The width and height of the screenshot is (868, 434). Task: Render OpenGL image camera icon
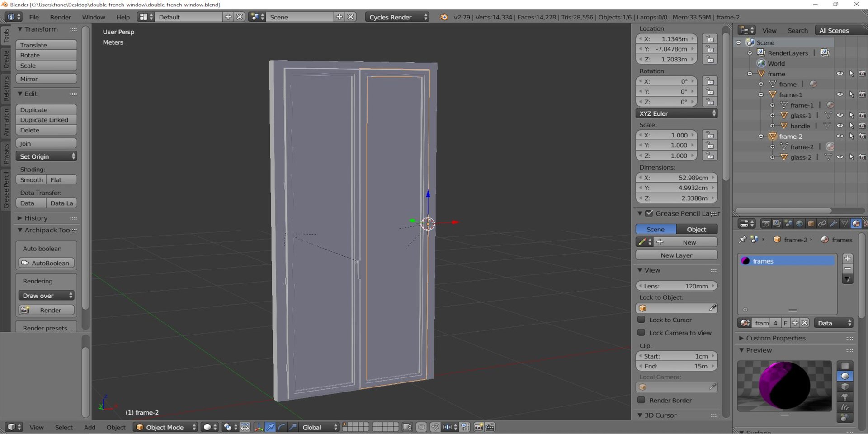click(478, 427)
